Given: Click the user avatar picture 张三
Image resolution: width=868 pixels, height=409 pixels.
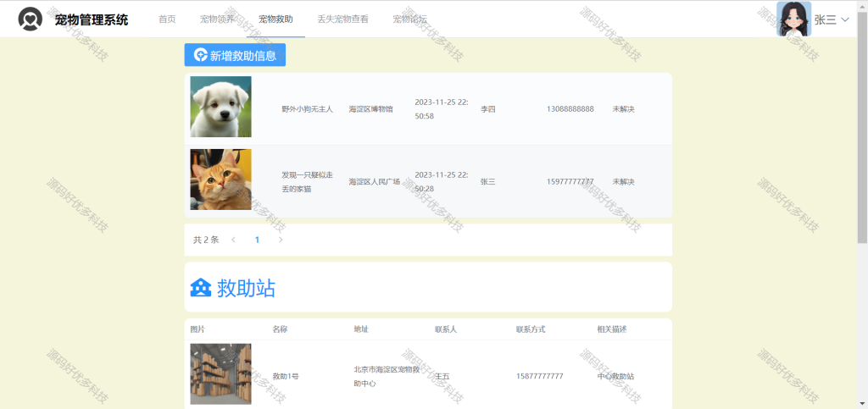Looking at the screenshot, I should (793, 19).
